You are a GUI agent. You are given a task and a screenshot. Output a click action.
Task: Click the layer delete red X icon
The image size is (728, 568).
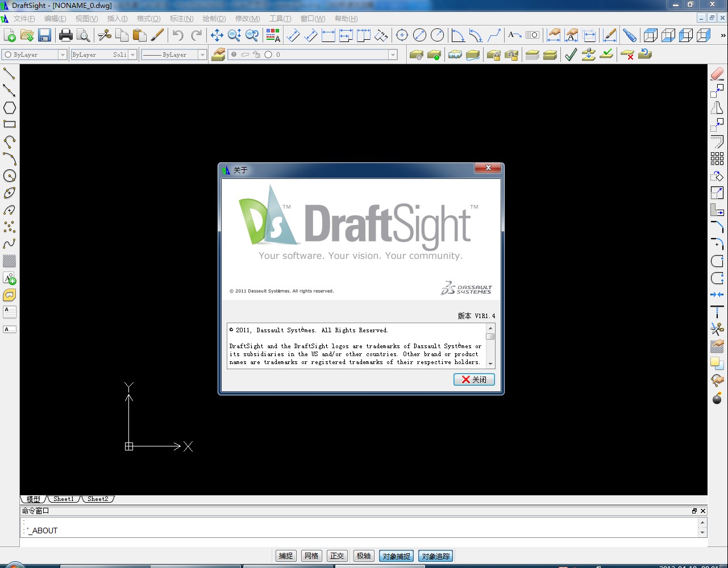627,55
